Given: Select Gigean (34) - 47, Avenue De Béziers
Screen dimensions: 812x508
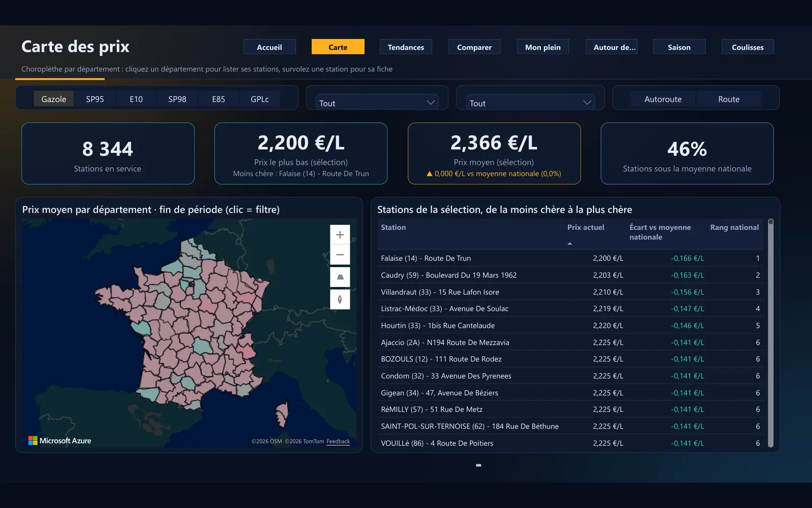Looking at the screenshot, I should (x=570, y=393).
